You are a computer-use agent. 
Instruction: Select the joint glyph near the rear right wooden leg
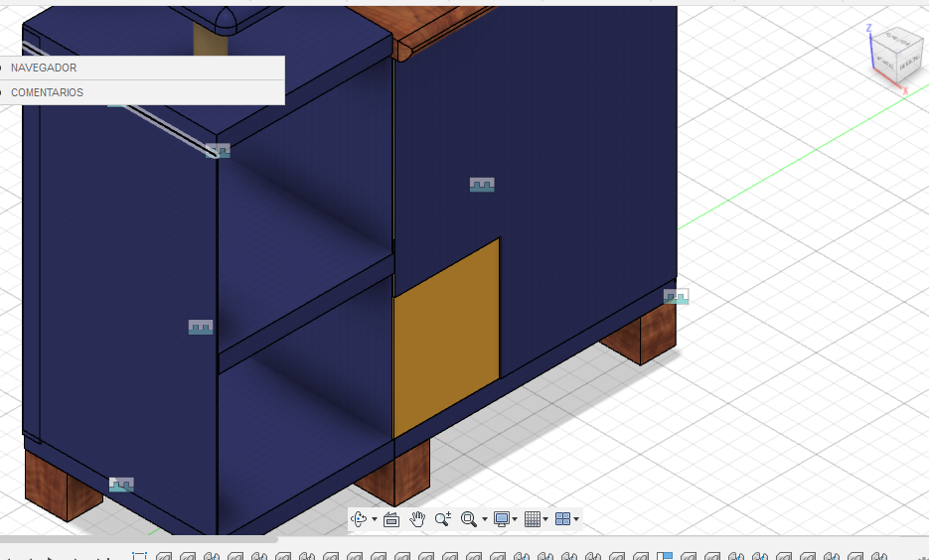676,296
